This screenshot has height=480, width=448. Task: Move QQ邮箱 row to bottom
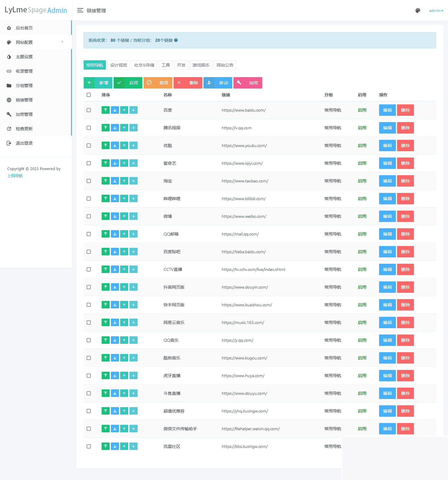115,234
